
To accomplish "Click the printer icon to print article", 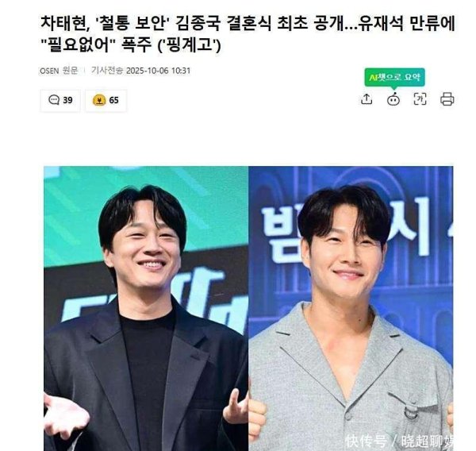I will [x=447, y=99].
